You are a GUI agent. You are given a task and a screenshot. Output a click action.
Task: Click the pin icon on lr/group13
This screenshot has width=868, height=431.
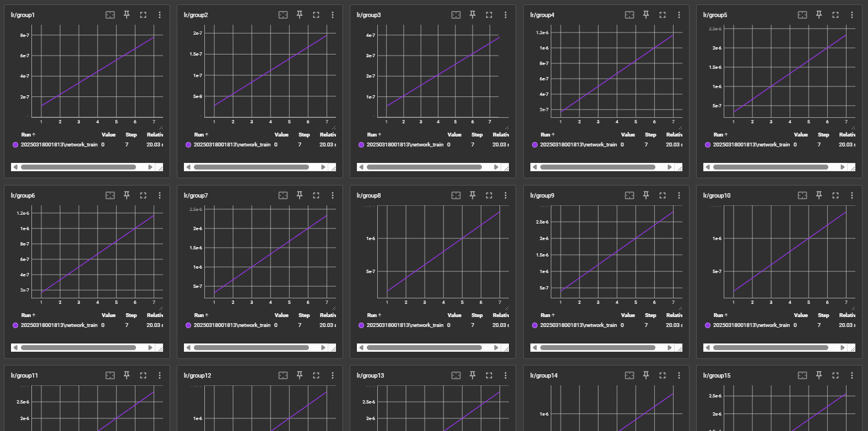473,375
